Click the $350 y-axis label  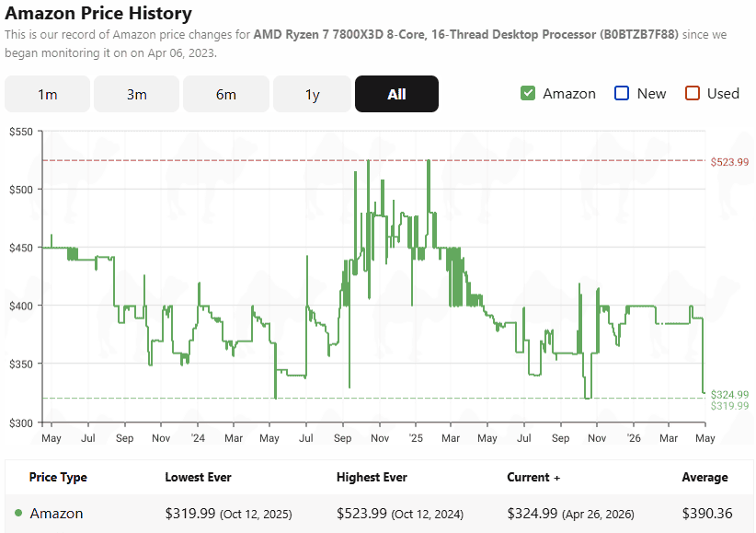coord(21,365)
